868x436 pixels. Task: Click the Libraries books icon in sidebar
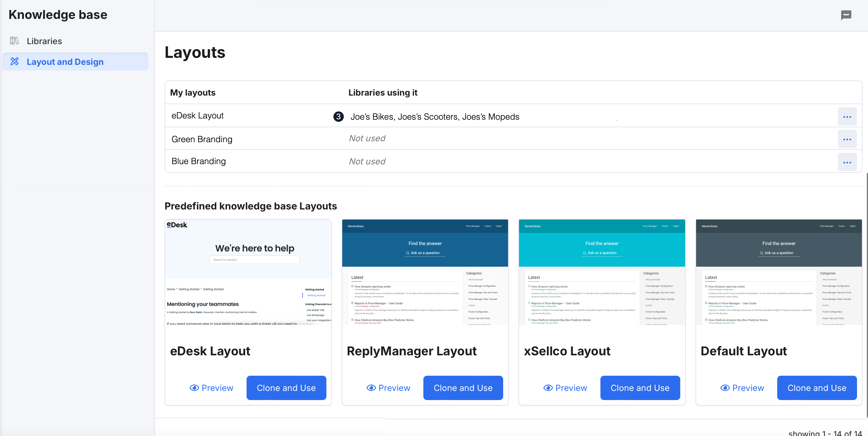pyautogui.click(x=14, y=41)
